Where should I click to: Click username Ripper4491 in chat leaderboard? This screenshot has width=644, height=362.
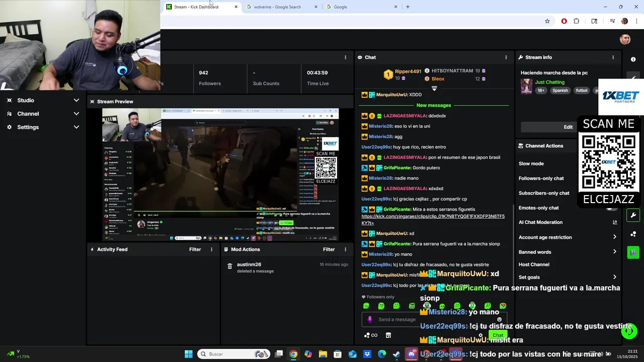(408, 72)
